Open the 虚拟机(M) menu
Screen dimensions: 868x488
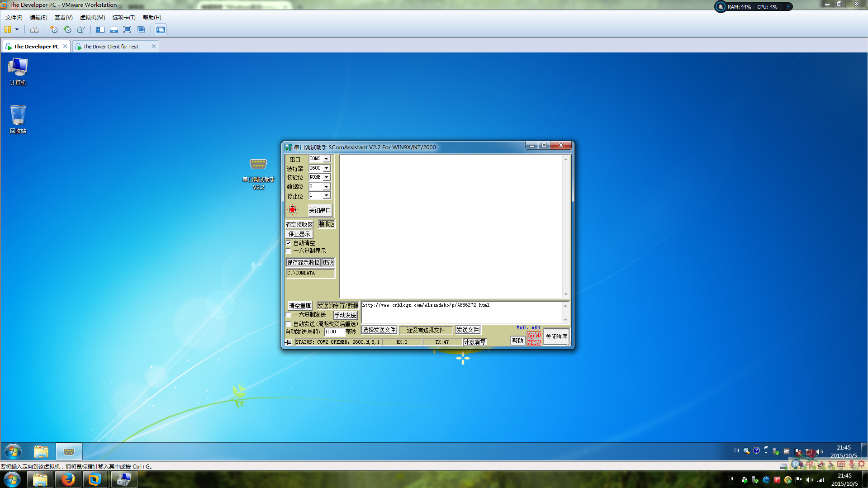coord(92,17)
